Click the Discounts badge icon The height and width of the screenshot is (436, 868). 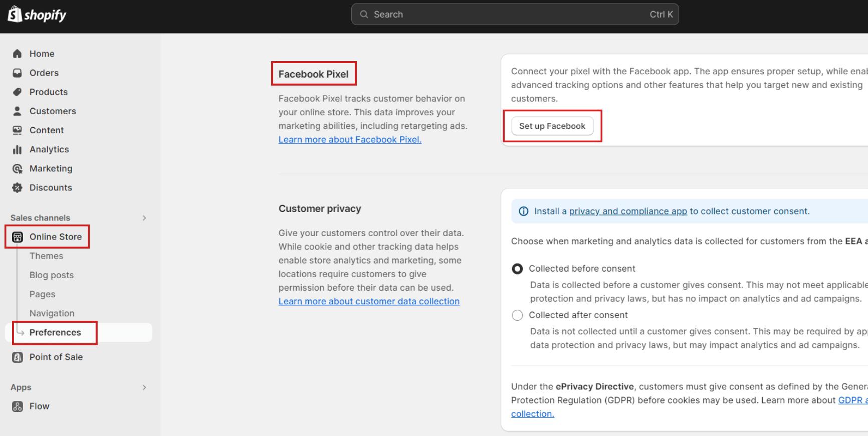pyautogui.click(x=18, y=187)
